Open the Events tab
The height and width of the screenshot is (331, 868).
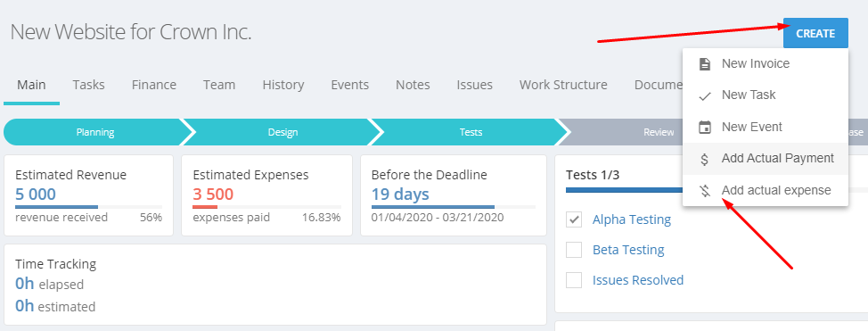(x=350, y=85)
